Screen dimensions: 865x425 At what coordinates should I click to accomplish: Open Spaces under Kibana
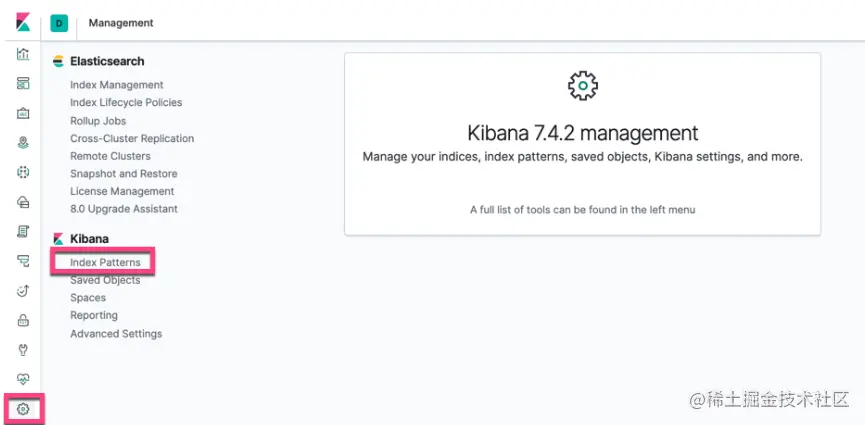88,298
